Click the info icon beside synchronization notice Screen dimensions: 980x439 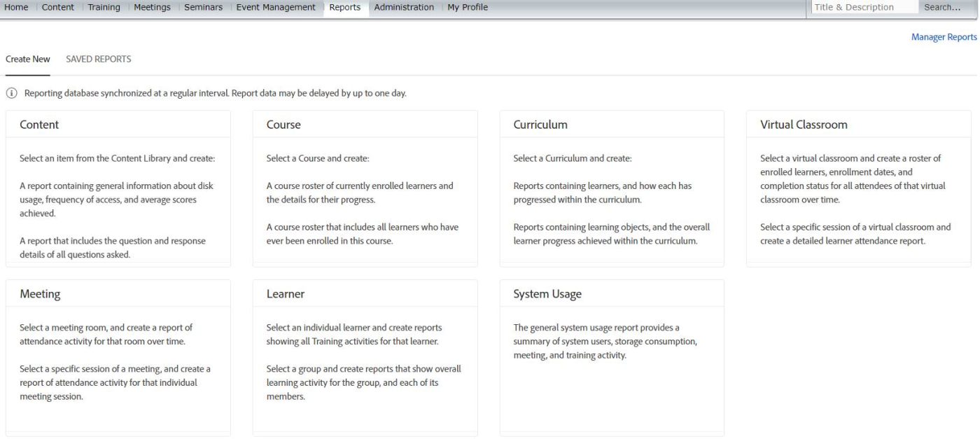point(12,95)
